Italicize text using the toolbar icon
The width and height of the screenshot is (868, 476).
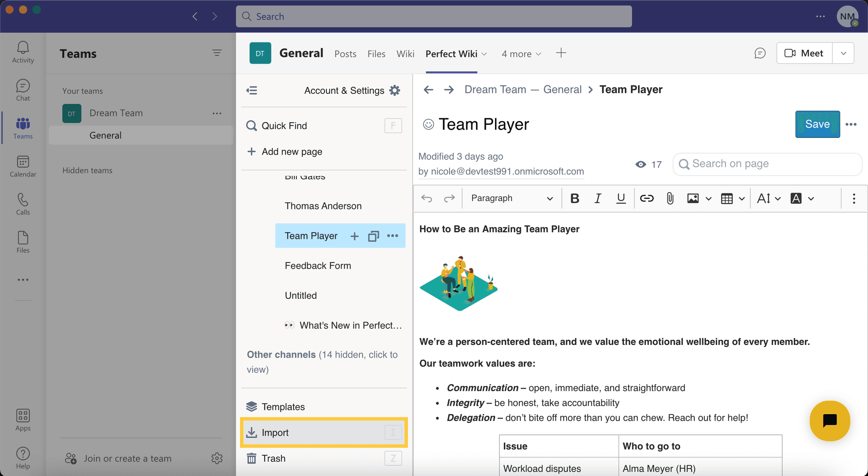(x=598, y=198)
